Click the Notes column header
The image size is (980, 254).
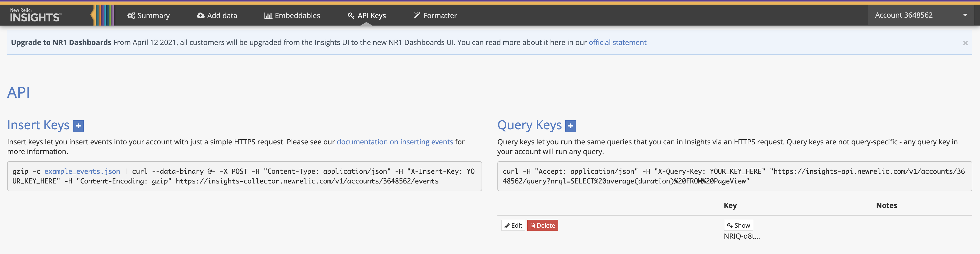886,205
